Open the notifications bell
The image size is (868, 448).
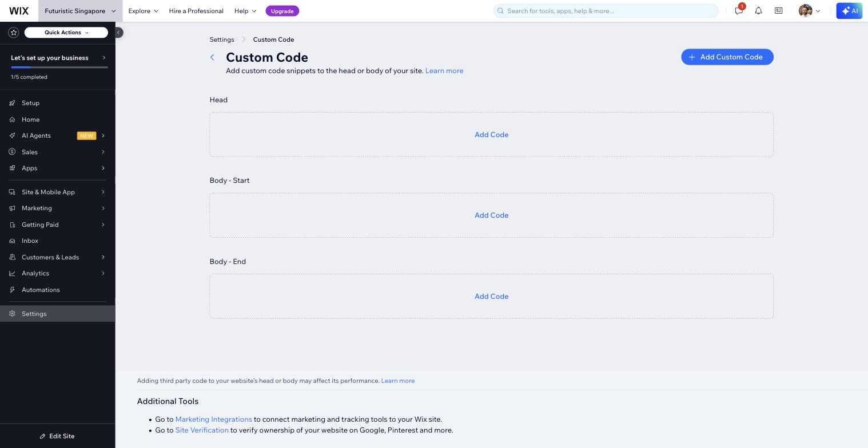point(758,11)
